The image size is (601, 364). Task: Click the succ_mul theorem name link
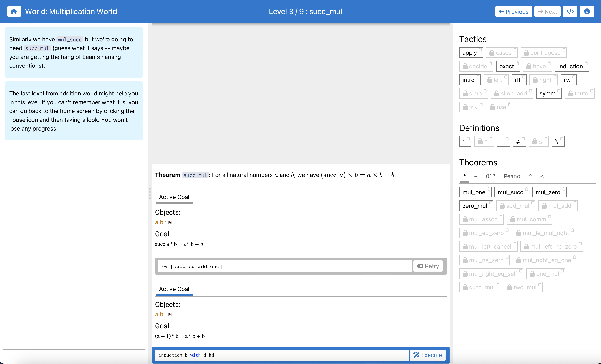(195, 175)
